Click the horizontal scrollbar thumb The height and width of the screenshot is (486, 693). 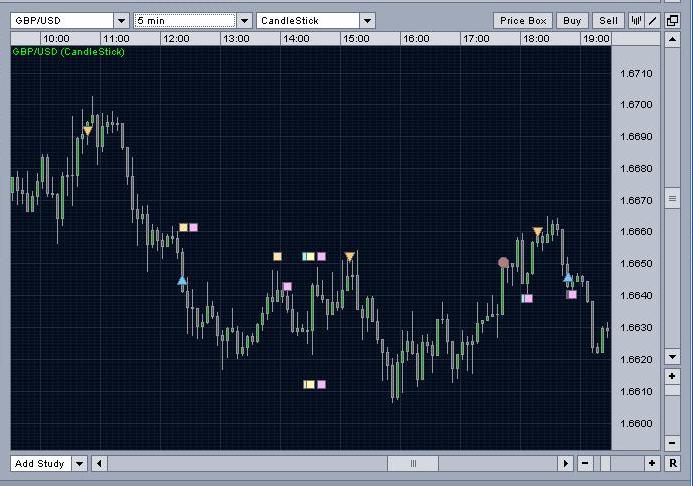413,463
